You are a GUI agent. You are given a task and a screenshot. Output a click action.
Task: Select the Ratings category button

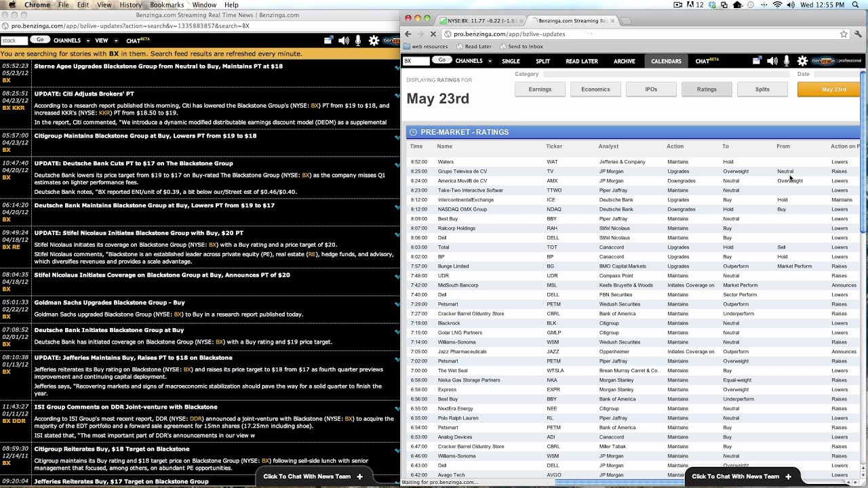(x=707, y=89)
